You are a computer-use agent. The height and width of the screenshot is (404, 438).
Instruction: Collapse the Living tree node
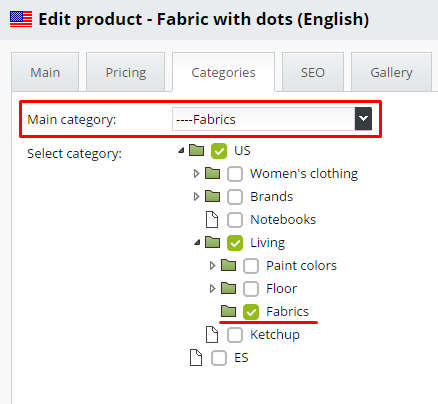pyautogui.click(x=197, y=243)
